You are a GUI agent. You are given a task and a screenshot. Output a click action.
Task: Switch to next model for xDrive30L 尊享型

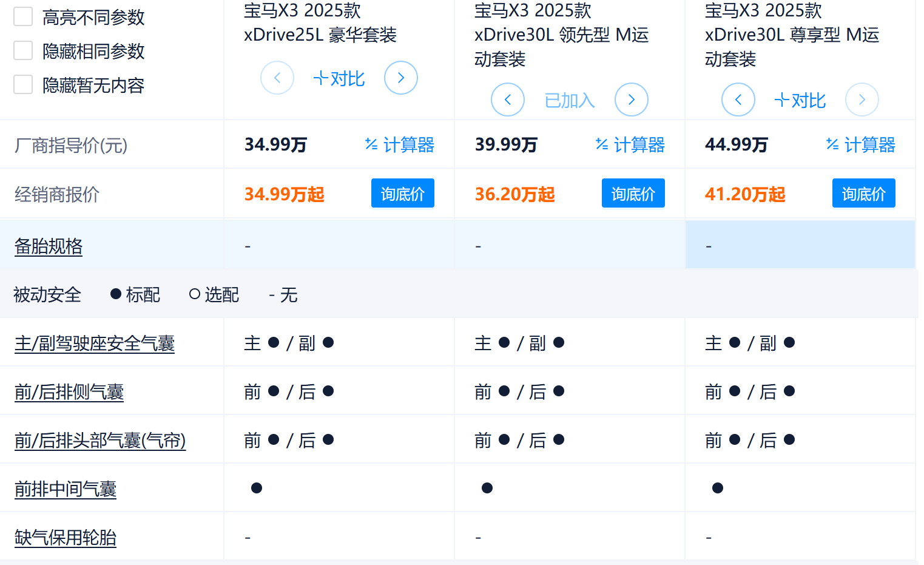(862, 100)
